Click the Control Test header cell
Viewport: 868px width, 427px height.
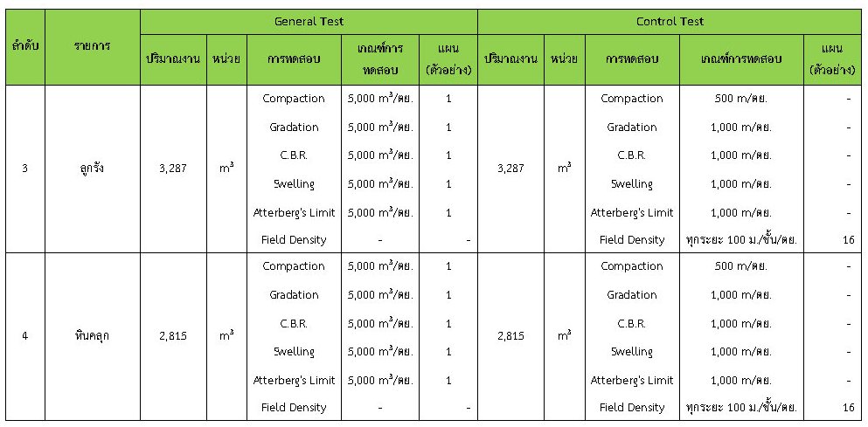point(670,21)
